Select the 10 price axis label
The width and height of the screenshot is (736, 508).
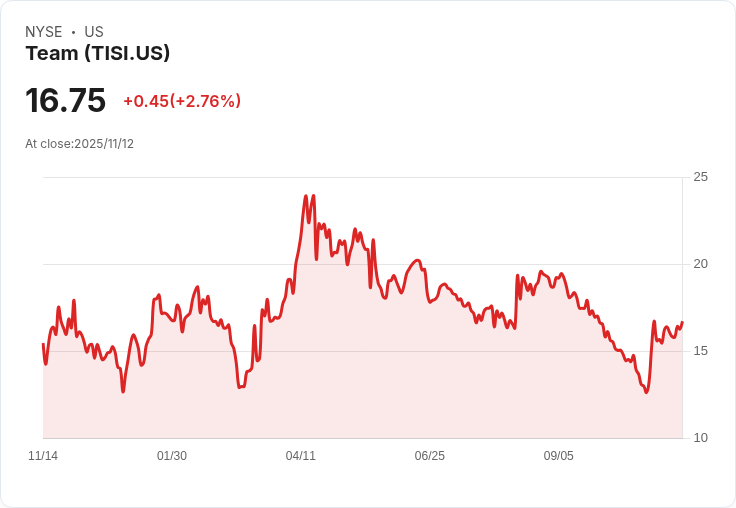pos(700,438)
